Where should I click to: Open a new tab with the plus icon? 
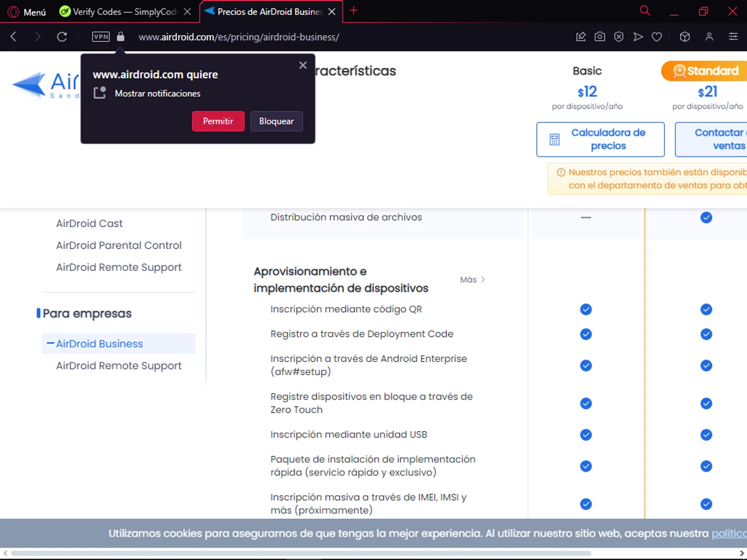354,10
